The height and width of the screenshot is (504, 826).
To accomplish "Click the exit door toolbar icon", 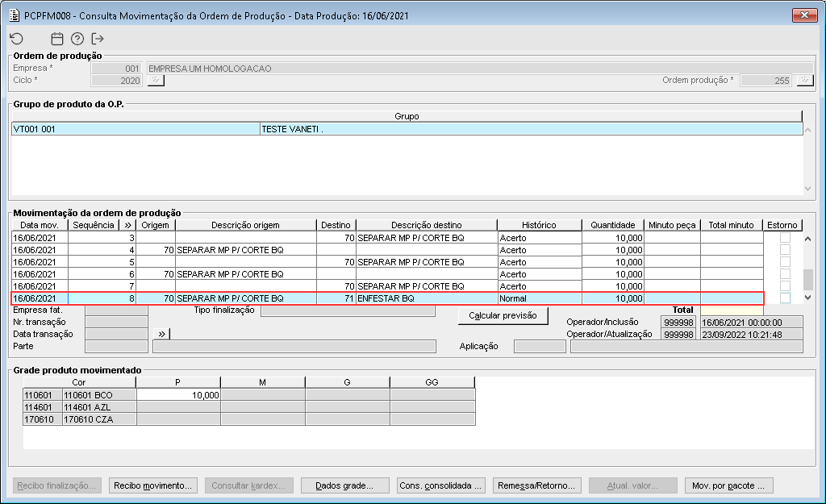I will point(98,39).
